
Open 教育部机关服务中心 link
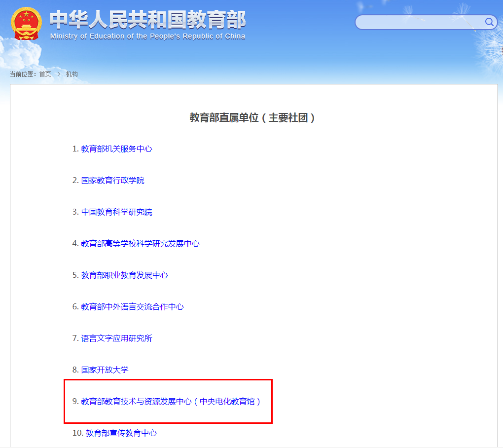click(x=116, y=149)
